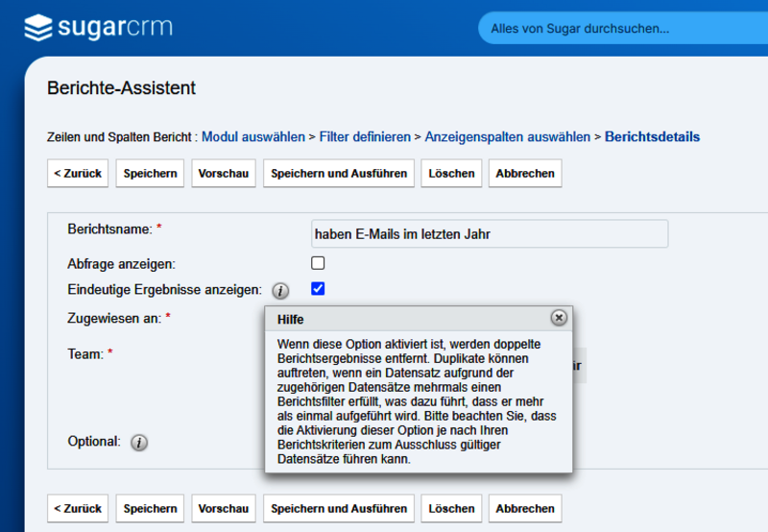Click bottom Vorschau button

(224, 509)
